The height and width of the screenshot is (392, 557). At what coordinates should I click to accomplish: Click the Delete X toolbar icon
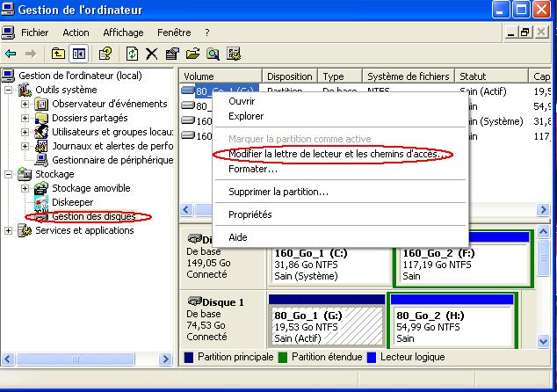click(x=152, y=54)
